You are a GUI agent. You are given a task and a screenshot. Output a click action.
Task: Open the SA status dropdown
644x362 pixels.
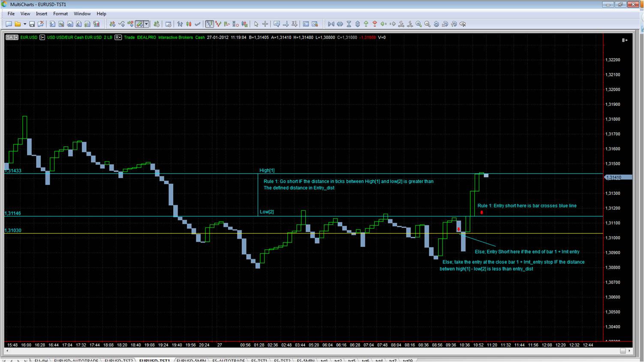click(x=12, y=37)
